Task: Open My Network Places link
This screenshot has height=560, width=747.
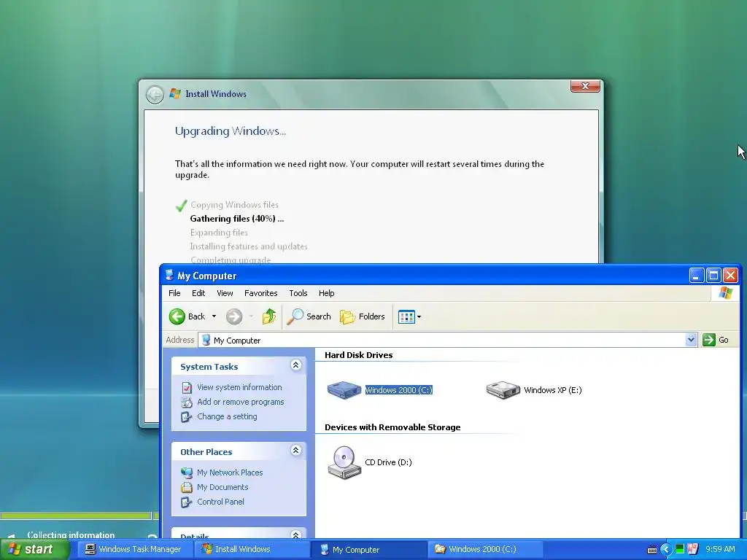Action: point(230,472)
